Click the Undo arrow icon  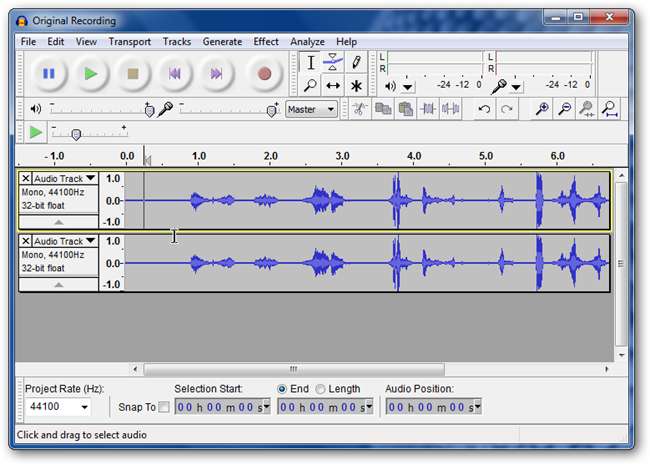[484, 109]
